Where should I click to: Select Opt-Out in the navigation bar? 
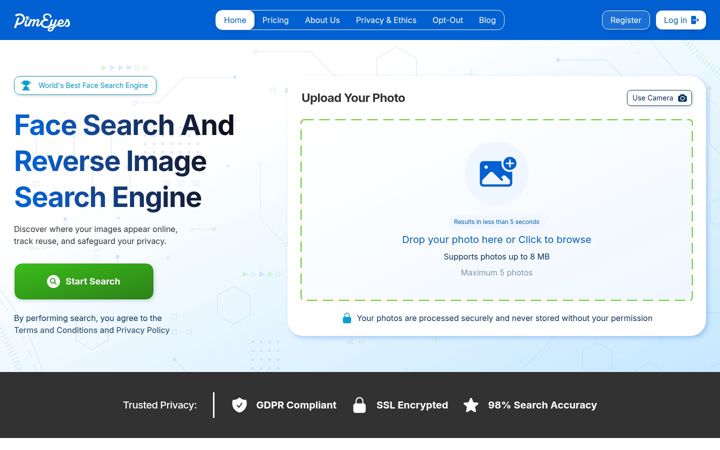click(448, 20)
